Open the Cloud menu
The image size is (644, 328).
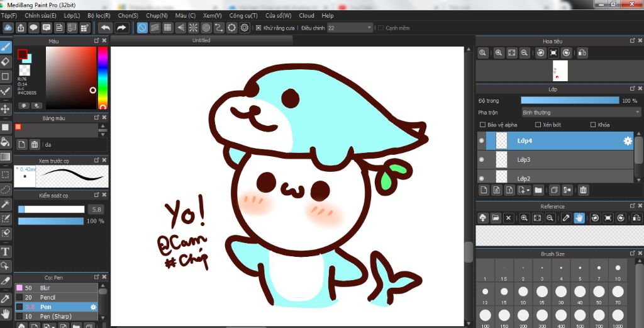coord(306,16)
